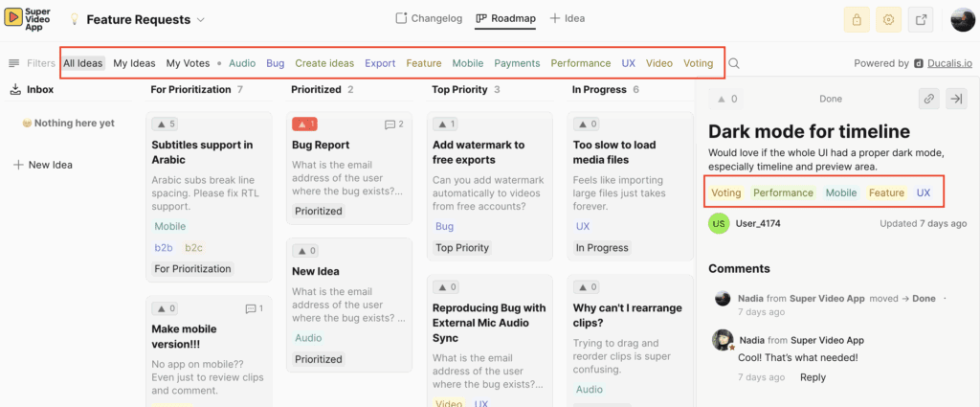Open settings via the gear icon
The height and width of the screenshot is (407, 980).
tap(889, 19)
